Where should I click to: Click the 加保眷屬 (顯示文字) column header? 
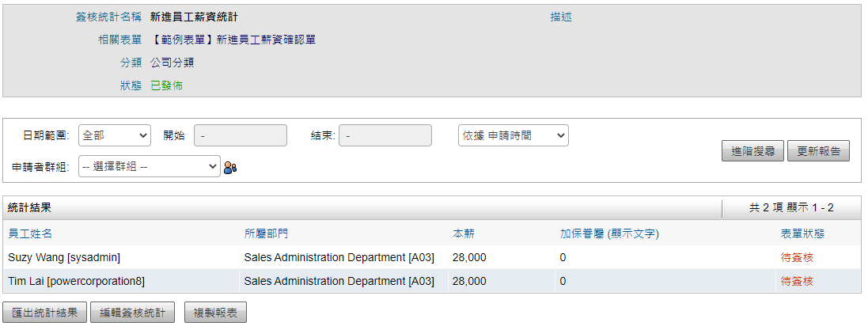click(x=609, y=233)
